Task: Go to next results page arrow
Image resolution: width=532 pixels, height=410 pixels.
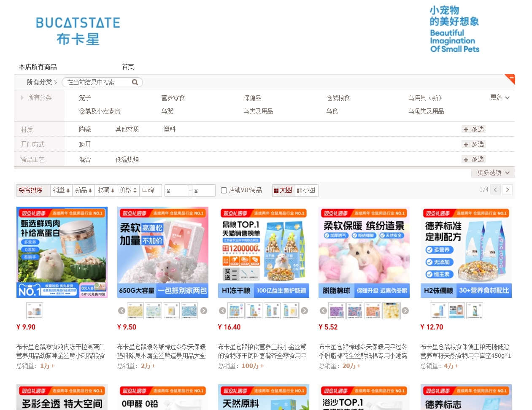Action: [508, 190]
